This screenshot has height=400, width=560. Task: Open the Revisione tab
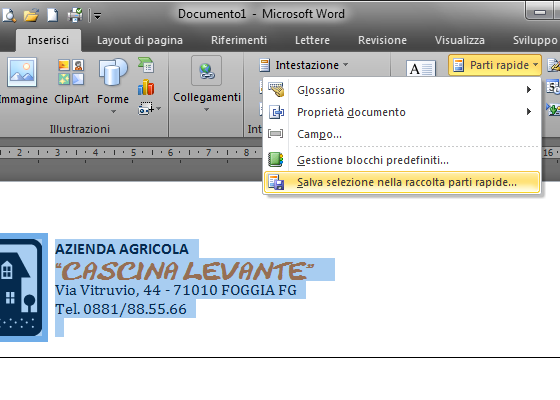pos(382,40)
